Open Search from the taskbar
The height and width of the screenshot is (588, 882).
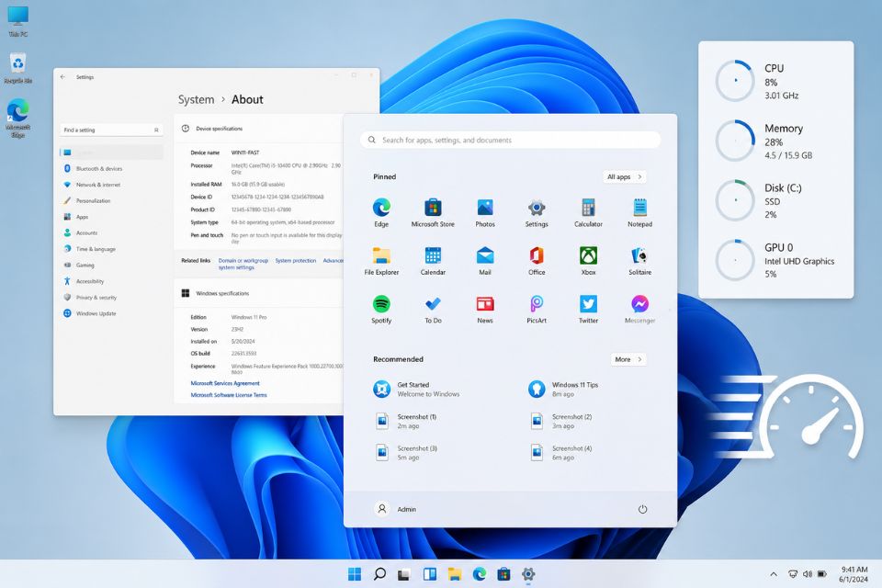(x=379, y=574)
